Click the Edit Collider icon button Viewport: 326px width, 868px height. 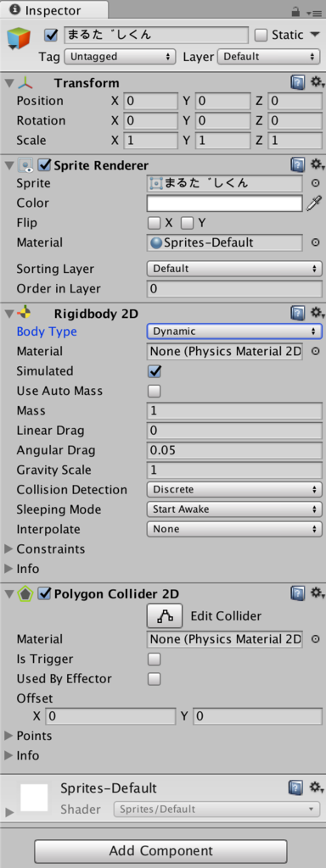pos(165,615)
